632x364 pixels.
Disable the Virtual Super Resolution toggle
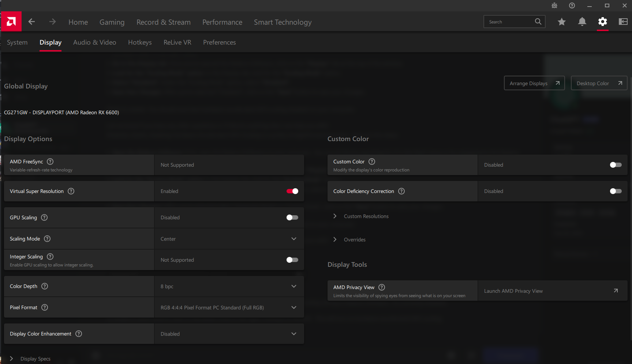tap(292, 191)
